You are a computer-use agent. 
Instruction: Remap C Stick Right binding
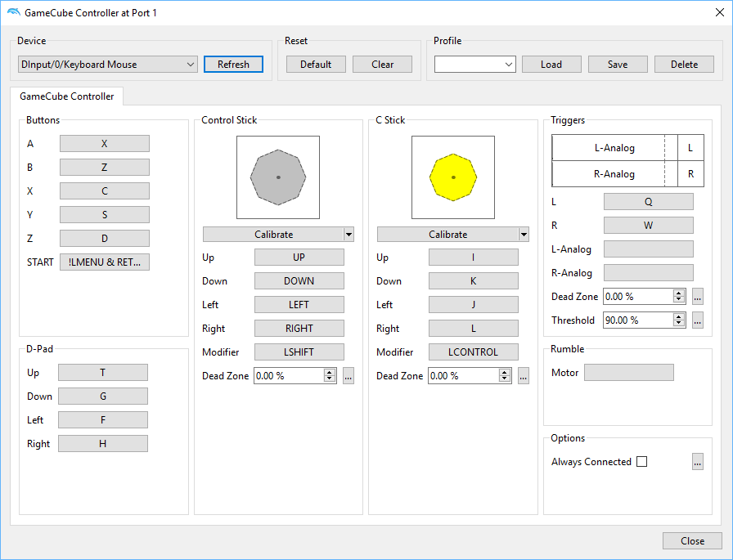point(474,329)
